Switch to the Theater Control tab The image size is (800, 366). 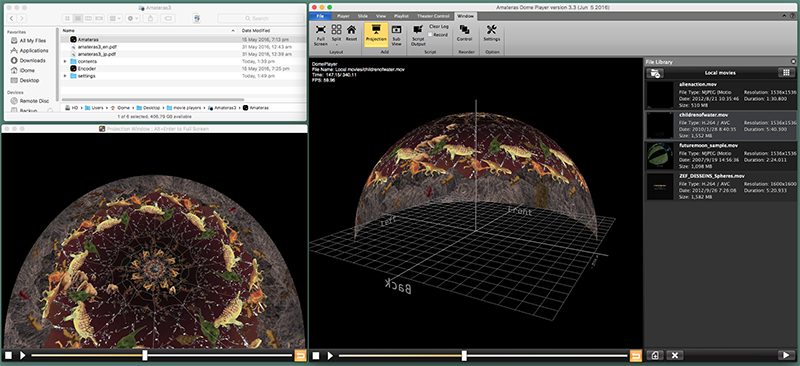click(433, 16)
